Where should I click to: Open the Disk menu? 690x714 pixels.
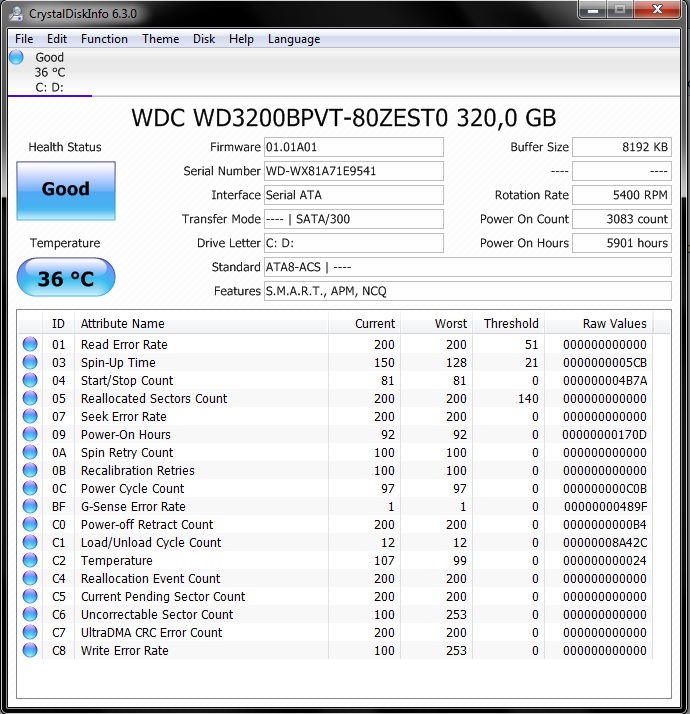204,39
